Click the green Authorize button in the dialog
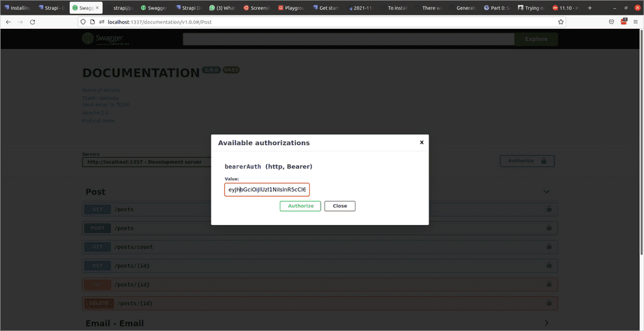 (x=301, y=206)
